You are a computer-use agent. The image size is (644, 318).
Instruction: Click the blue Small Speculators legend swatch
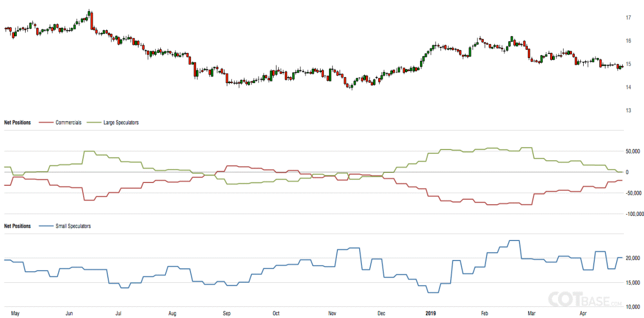(46, 226)
